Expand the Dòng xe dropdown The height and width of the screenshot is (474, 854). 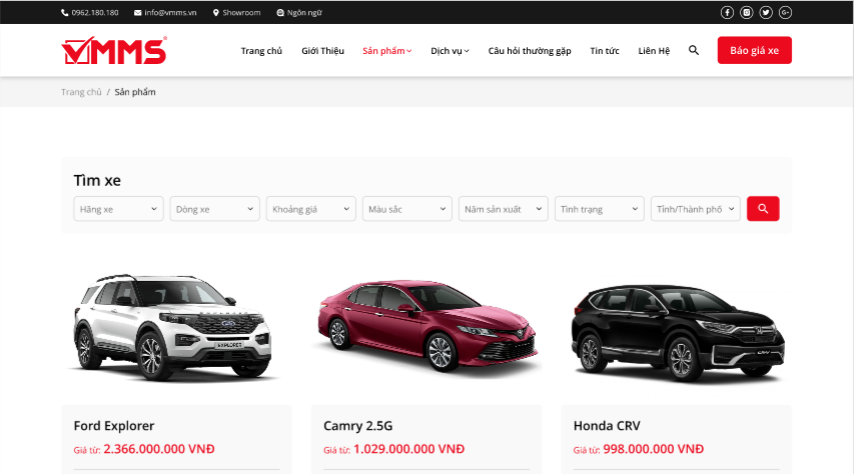(x=214, y=209)
